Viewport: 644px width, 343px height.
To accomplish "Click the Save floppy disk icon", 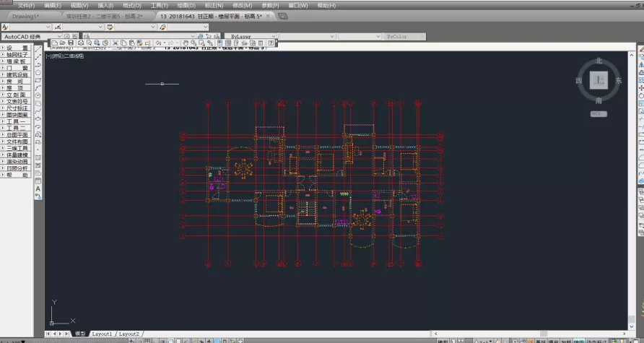I will click(x=71, y=43).
